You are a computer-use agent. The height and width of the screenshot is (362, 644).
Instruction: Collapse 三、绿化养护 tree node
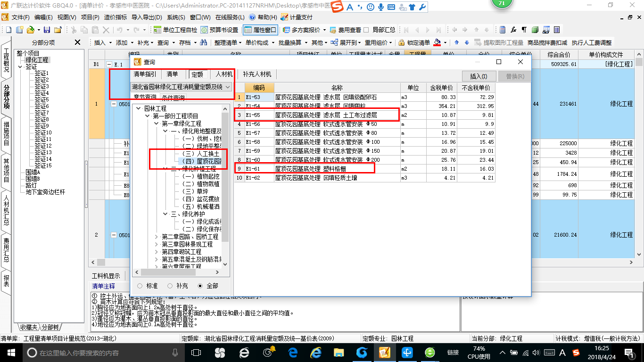click(165, 214)
